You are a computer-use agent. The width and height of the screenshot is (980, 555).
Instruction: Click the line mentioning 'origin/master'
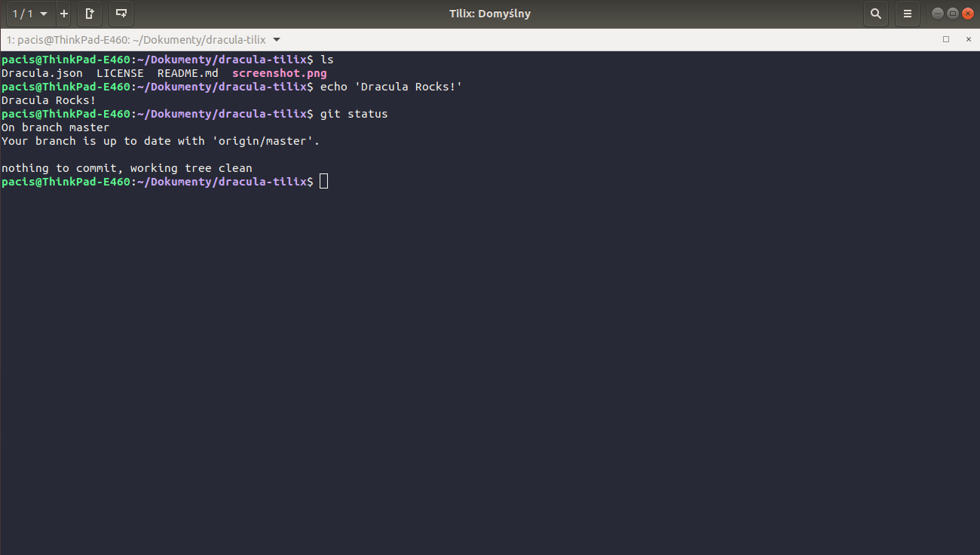[x=161, y=141]
